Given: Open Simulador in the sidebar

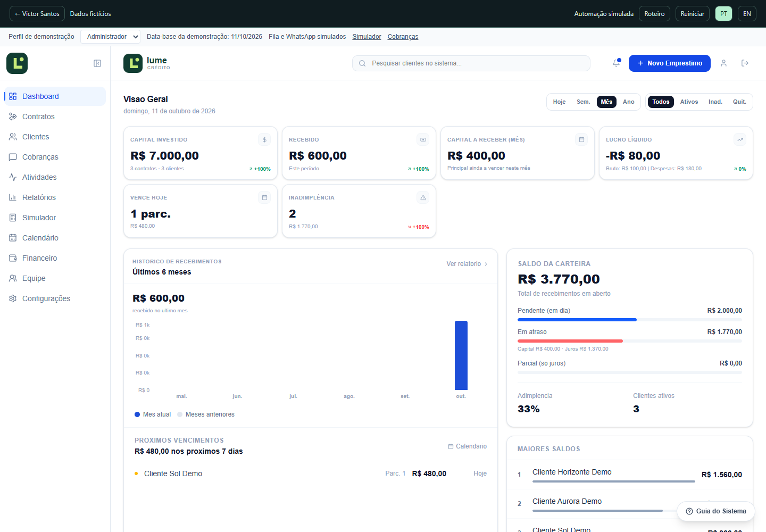Looking at the screenshot, I should click(x=55, y=218).
